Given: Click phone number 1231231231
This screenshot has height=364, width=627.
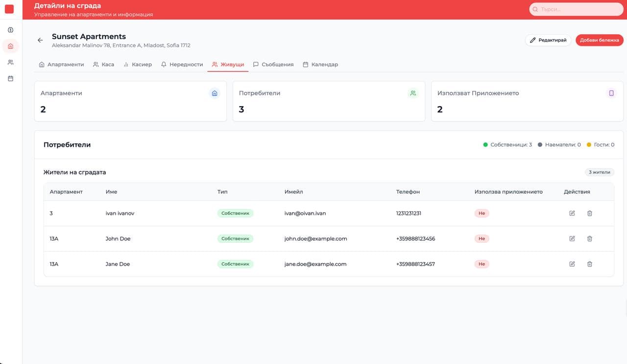Looking at the screenshot, I should coord(409,213).
